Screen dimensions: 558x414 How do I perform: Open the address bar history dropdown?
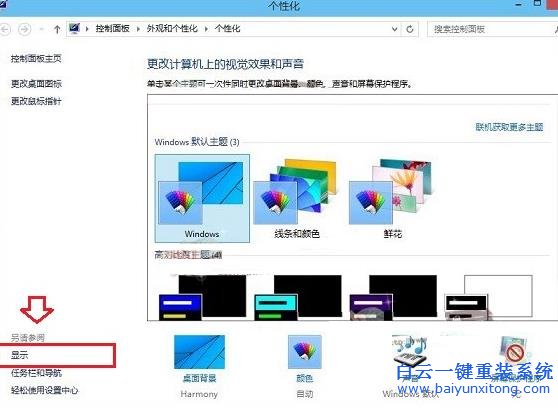click(394, 29)
